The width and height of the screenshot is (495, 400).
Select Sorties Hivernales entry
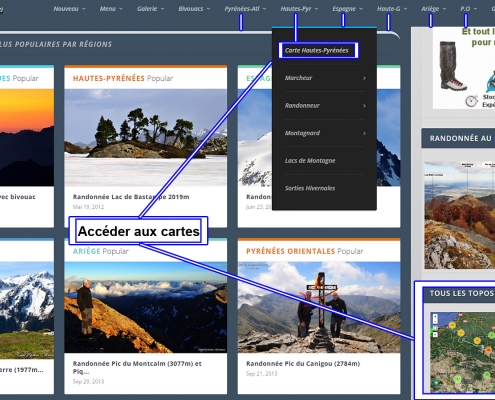[x=310, y=188]
